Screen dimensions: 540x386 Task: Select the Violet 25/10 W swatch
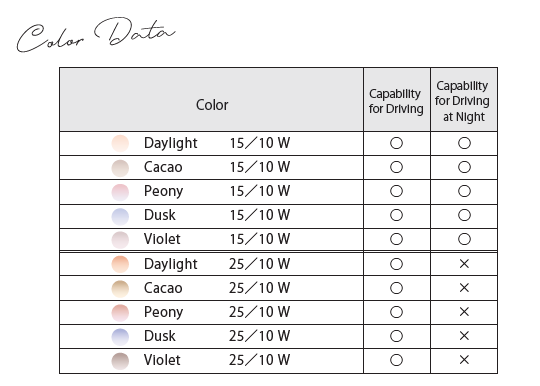click(120, 361)
